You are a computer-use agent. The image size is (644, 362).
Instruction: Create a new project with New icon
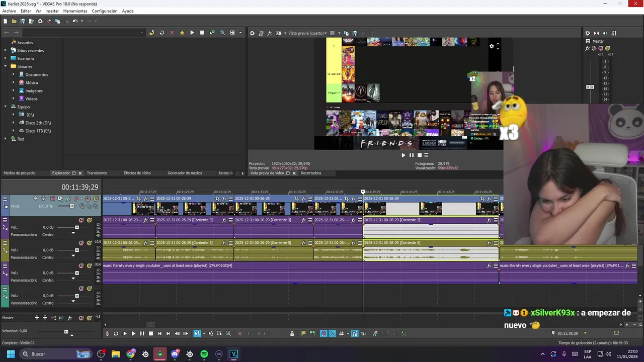(x=5, y=21)
